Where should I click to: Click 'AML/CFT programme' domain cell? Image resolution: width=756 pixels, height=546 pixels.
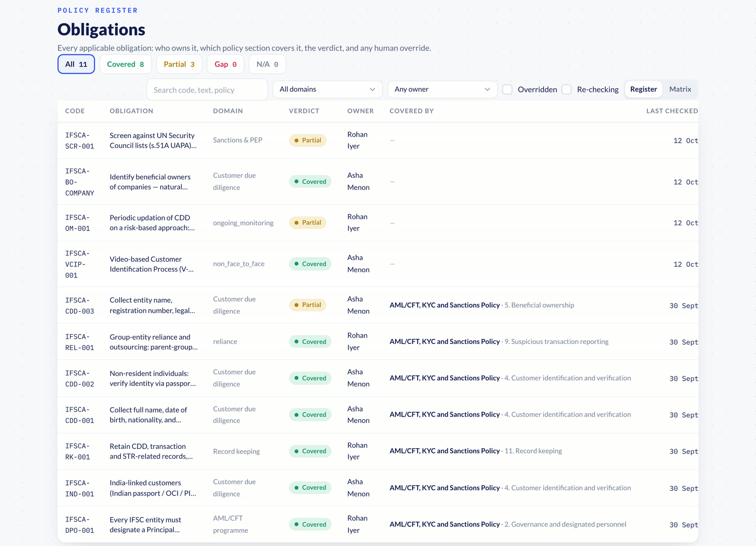pos(231,524)
